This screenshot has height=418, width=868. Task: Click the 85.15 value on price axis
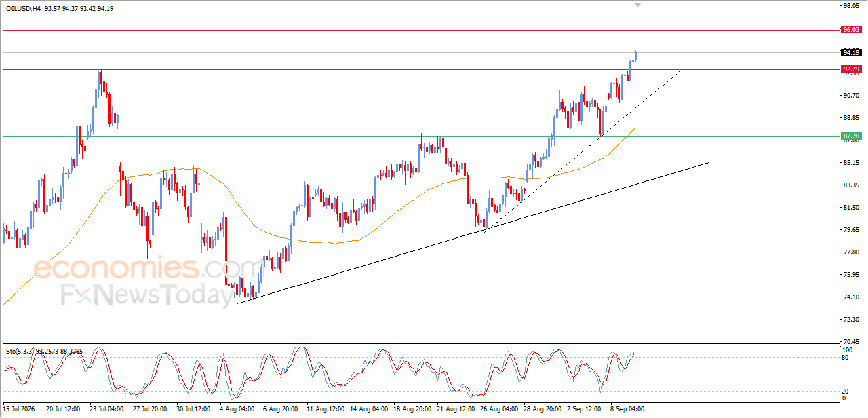point(851,163)
